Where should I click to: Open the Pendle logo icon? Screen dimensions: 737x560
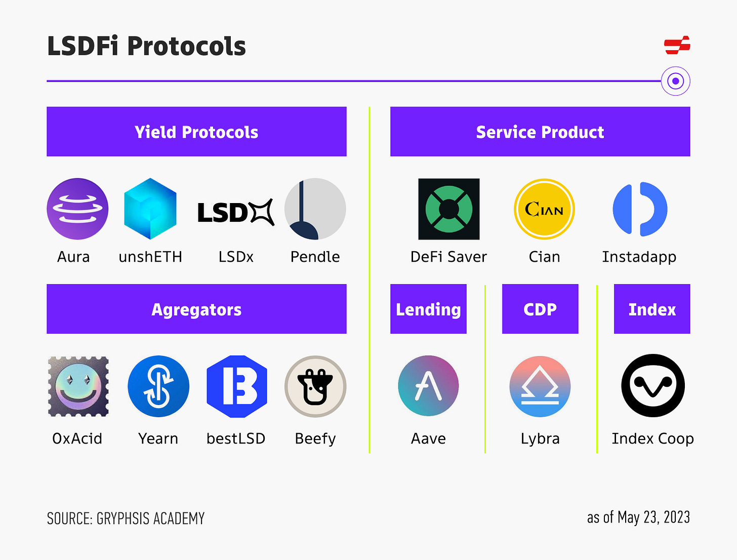315,209
